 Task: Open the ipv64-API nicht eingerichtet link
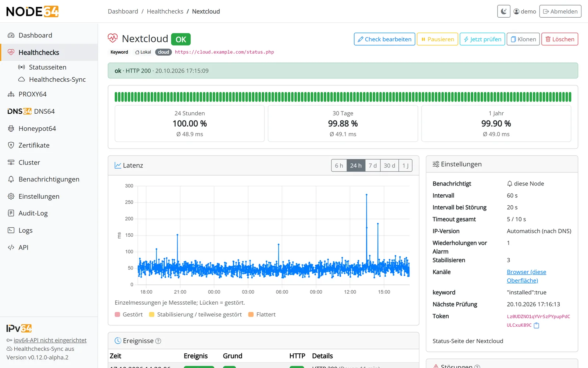pyautogui.click(x=50, y=340)
